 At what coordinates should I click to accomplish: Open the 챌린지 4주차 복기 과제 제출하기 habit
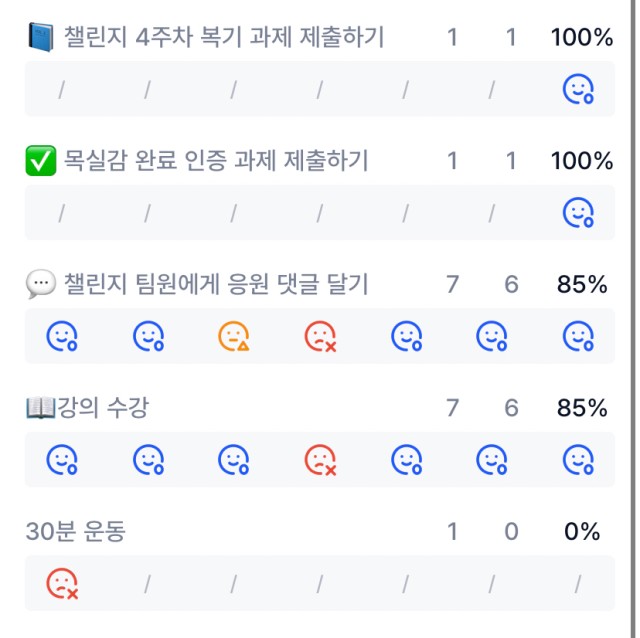pyautogui.click(x=224, y=37)
